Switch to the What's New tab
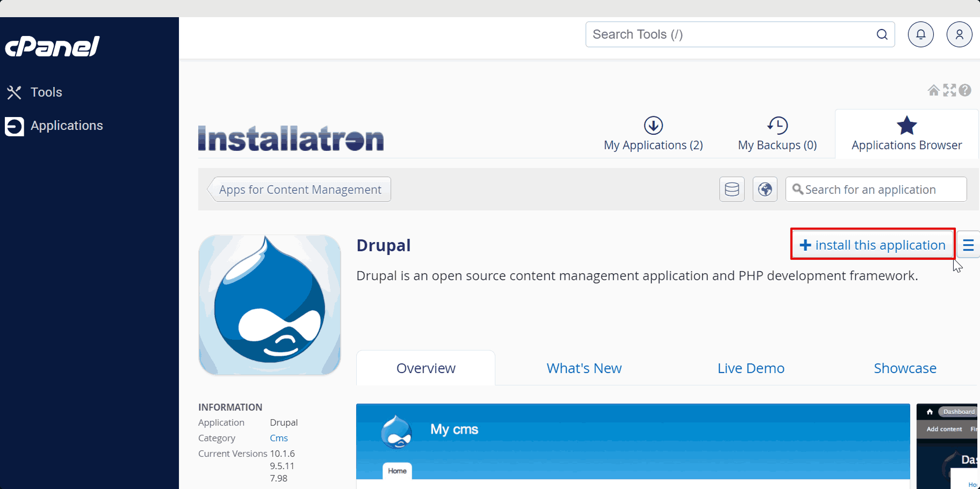 click(583, 368)
